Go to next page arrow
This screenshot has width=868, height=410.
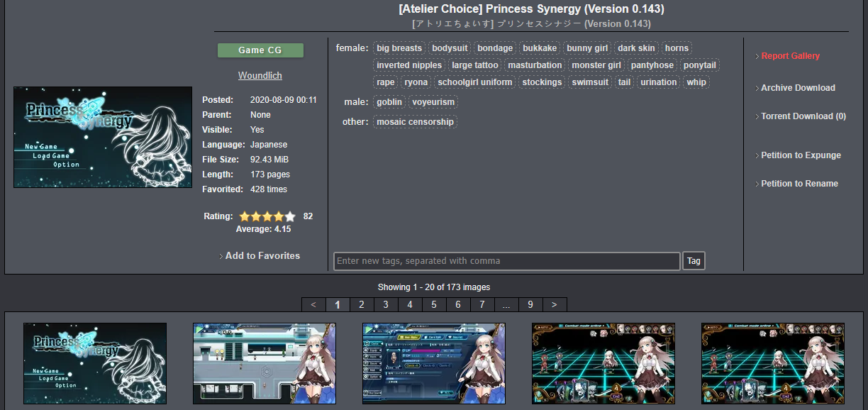click(x=555, y=304)
